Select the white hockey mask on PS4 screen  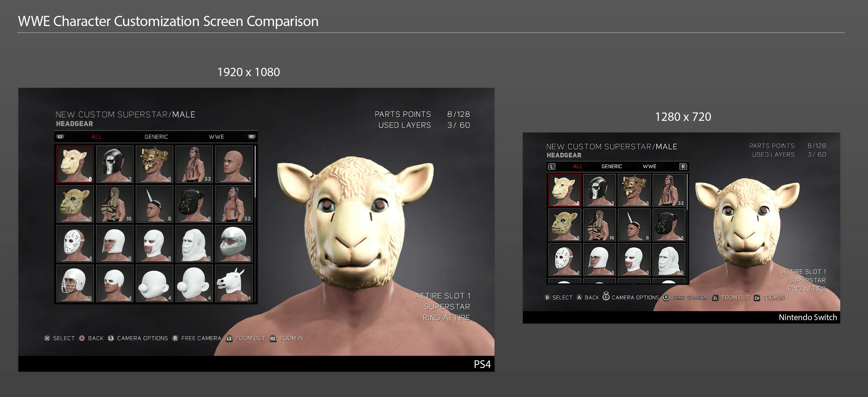pos(75,243)
